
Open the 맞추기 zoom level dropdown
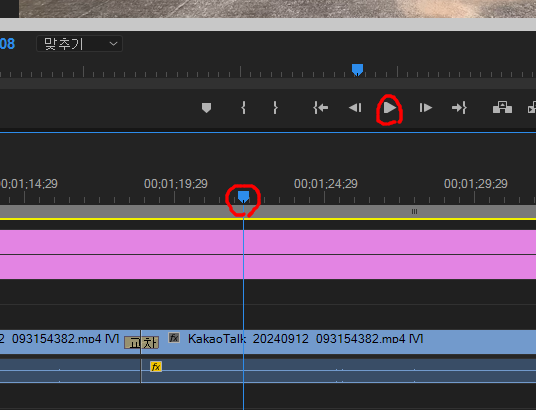pyautogui.click(x=79, y=44)
